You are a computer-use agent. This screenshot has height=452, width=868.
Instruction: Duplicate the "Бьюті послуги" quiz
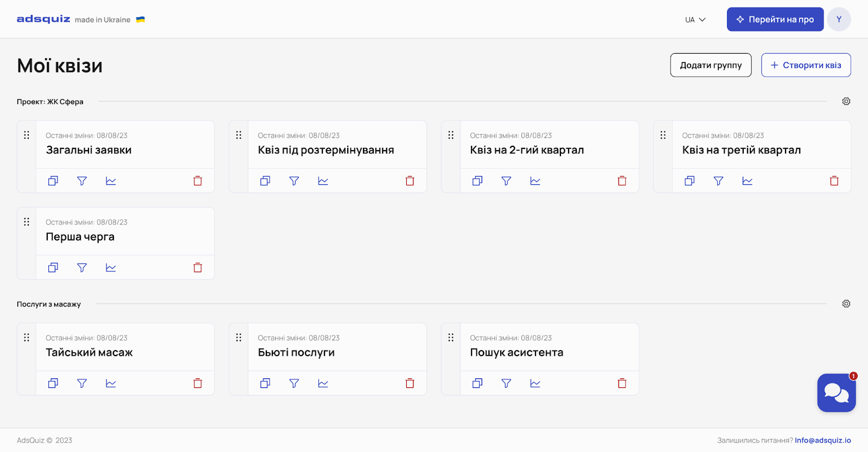pyautogui.click(x=265, y=384)
